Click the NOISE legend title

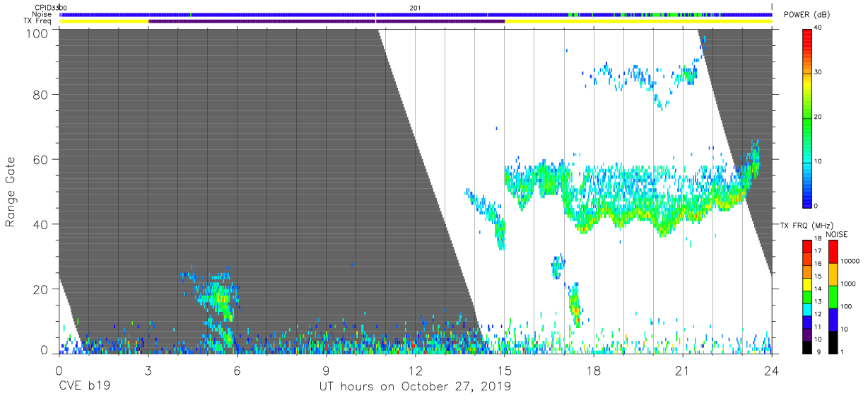tap(837, 234)
